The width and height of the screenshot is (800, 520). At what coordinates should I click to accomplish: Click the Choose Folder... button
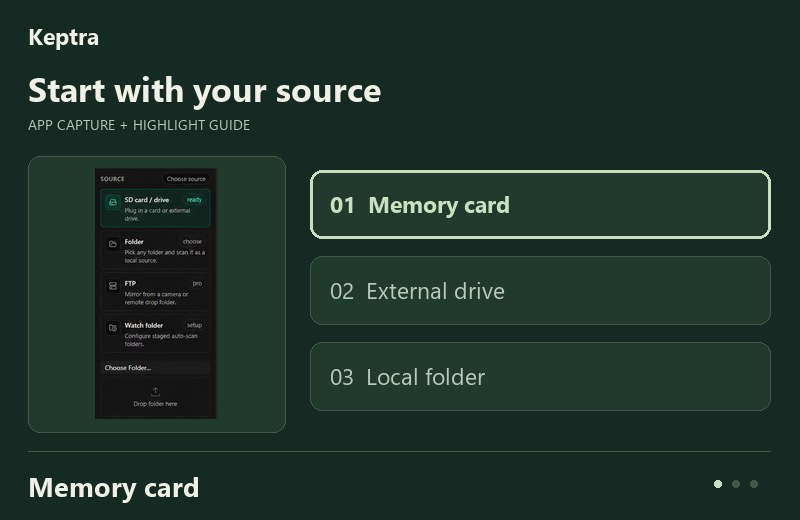(x=155, y=367)
